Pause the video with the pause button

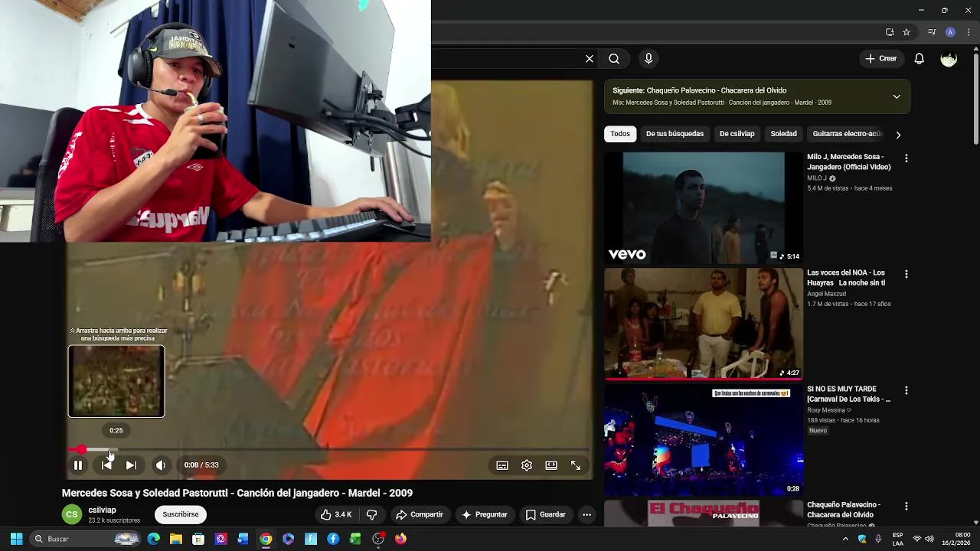coord(78,465)
